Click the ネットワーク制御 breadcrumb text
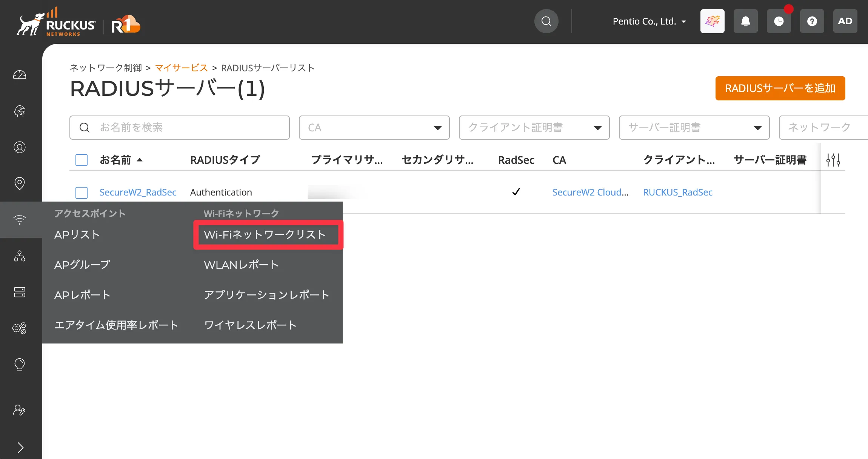 [106, 68]
